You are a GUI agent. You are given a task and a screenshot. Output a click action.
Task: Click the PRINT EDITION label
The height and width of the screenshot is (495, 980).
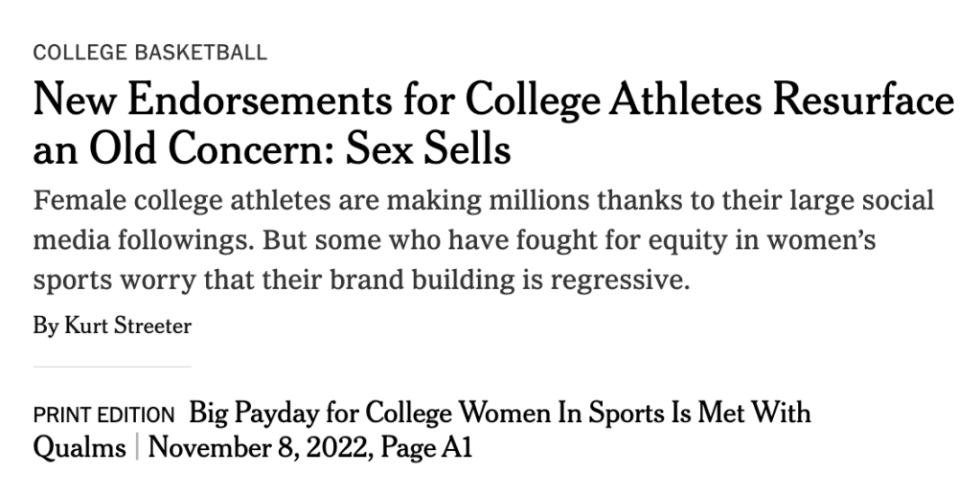(103, 416)
